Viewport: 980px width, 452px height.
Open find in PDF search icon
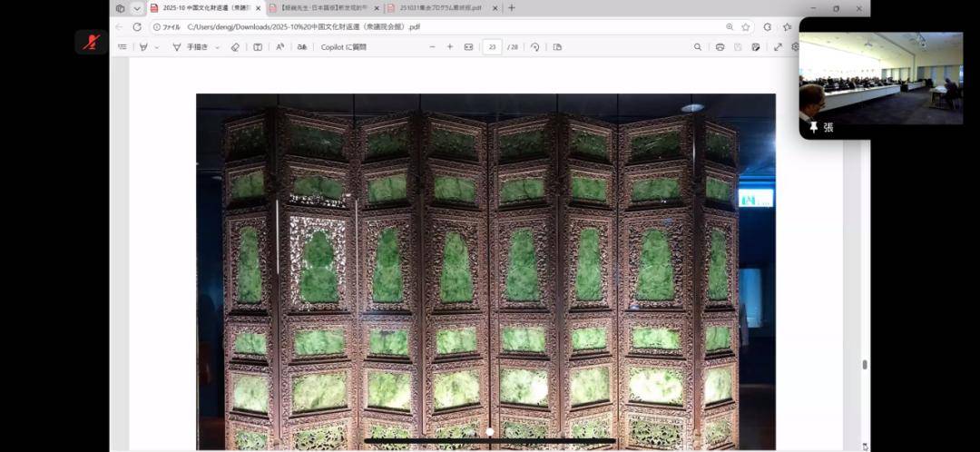click(x=697, y=47)
